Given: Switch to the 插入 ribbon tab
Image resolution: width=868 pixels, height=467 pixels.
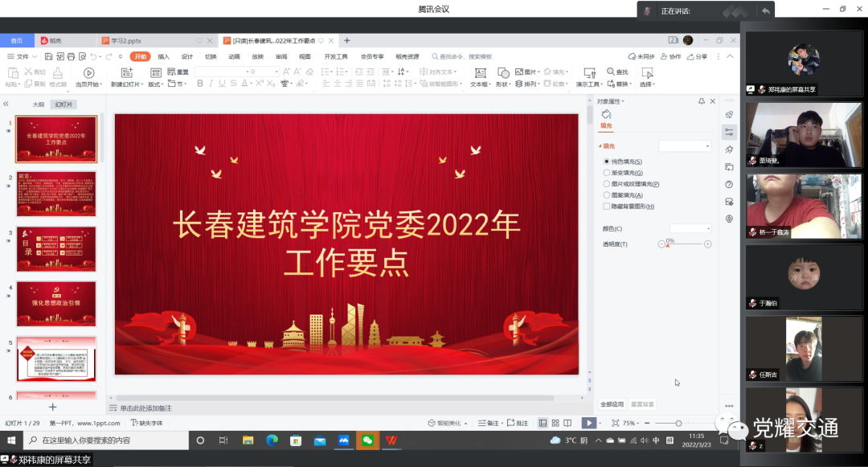Looking at the screenshot, I should 164,57.
